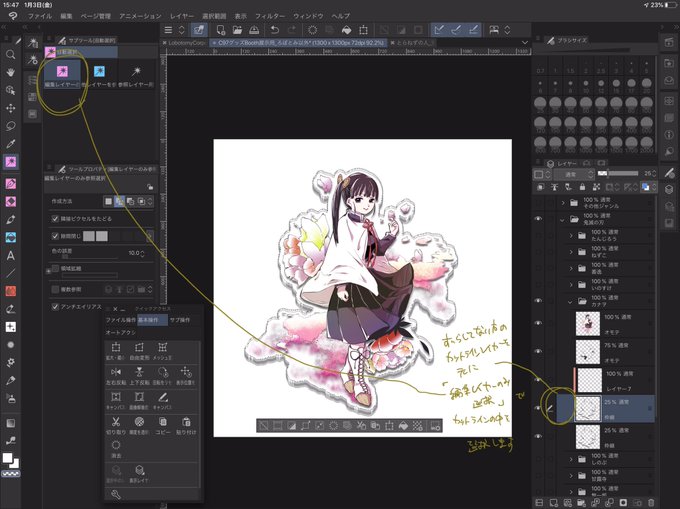The height and width of the screenshot is (509, 680).
Task: Enable the 複数参照 checkbox
Action: pos(55,289)
